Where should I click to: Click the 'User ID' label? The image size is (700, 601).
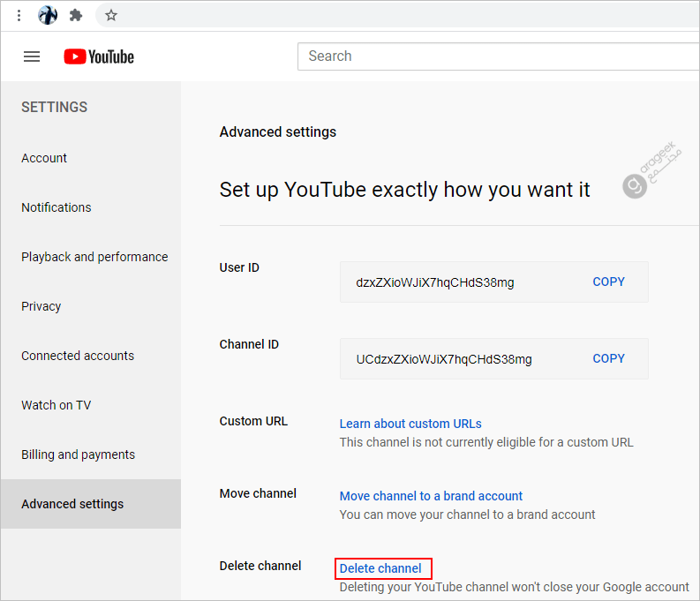coord(239,267)
